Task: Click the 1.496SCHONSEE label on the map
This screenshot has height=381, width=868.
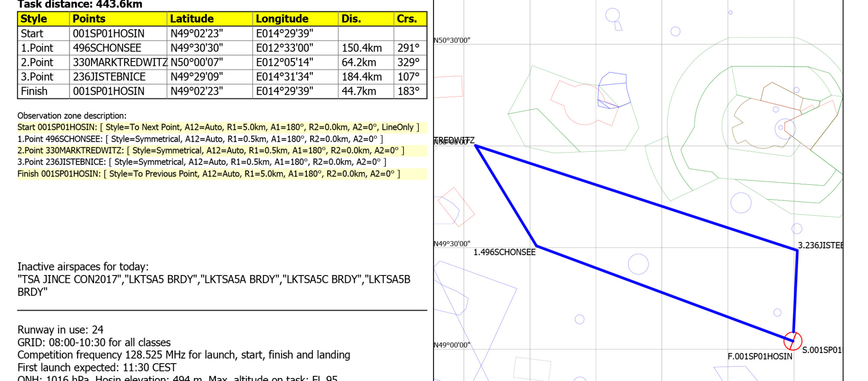Action: (505, 252)
